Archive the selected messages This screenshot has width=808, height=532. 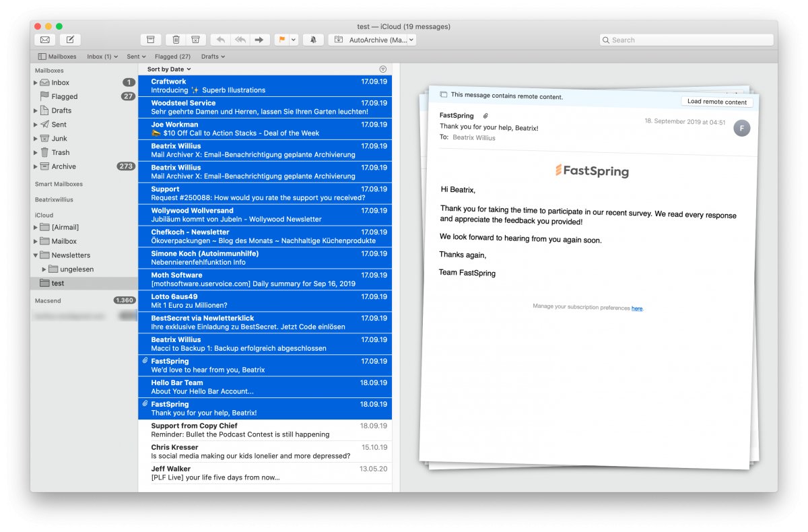coord(151,40)
